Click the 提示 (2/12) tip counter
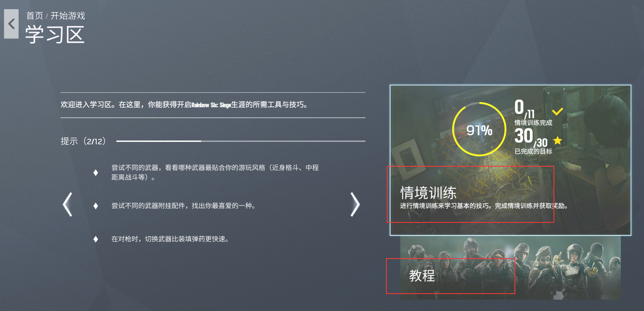Image resolution: width=644 pixels, height=311 pixels. [x=83, y=141]
